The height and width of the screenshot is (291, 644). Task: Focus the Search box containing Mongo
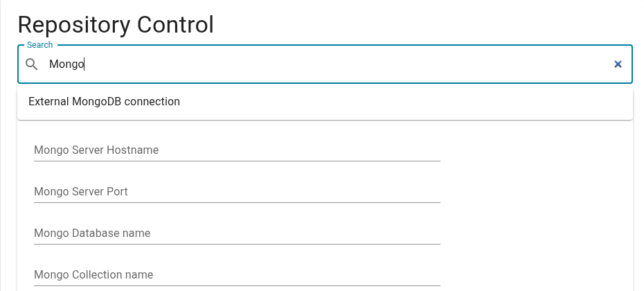click(325, 64)
